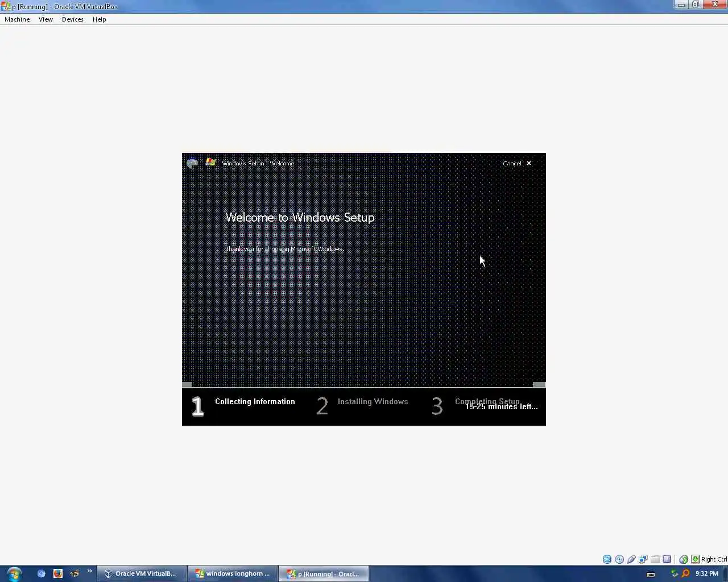
Task: Click 'Thank you for choosing Microsoft Windows' text
Action: (x=284, y=249)
